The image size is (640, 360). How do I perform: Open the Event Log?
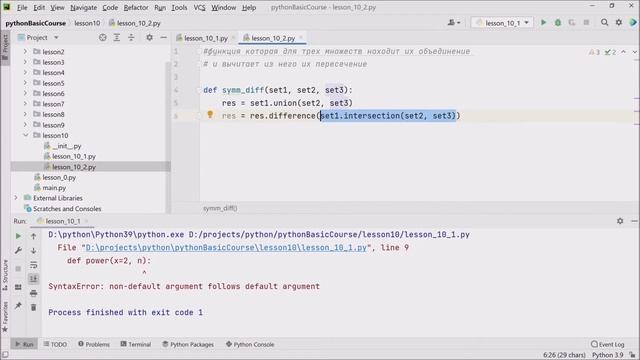tap(607, 344)
